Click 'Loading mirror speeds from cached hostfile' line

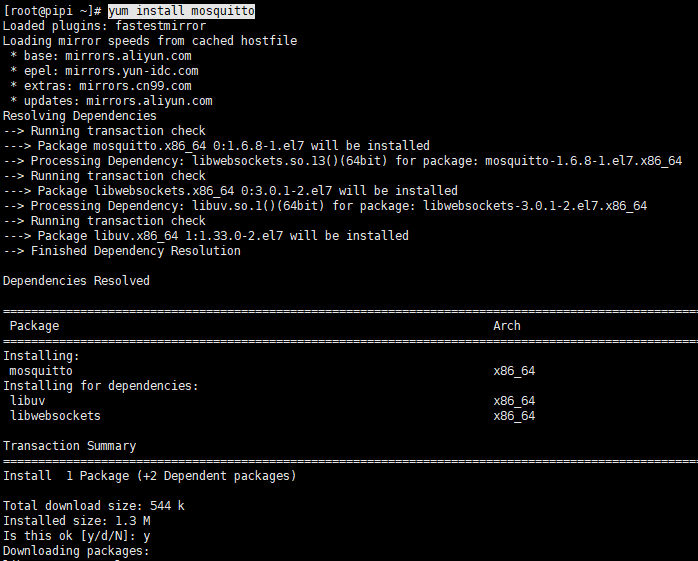(150, 41)
